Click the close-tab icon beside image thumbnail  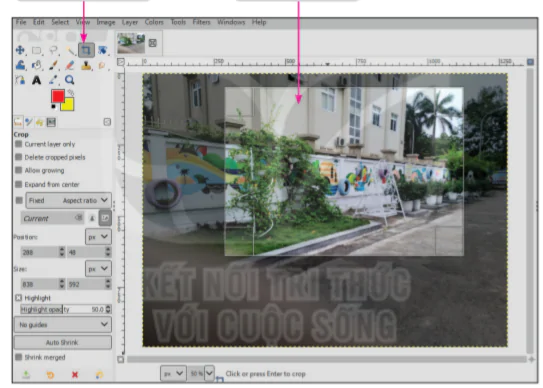pyautogui.click(x=152, y=43)
